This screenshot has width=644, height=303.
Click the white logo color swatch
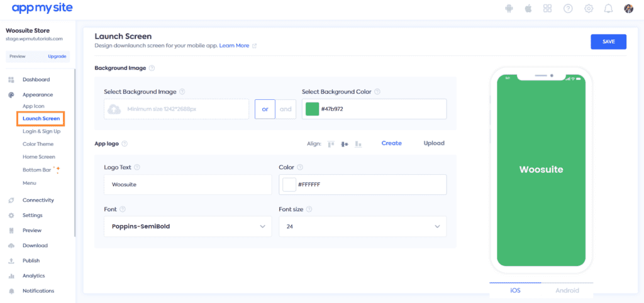(289, 185)
